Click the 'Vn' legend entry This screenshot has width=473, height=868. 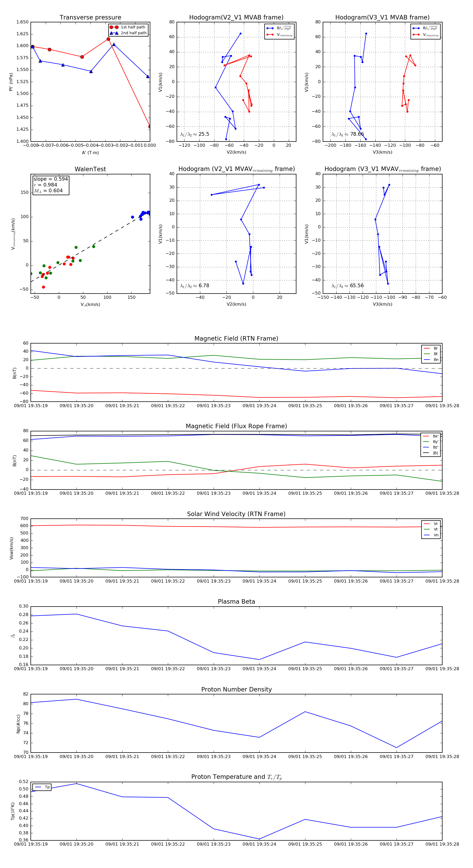point(431,535)
